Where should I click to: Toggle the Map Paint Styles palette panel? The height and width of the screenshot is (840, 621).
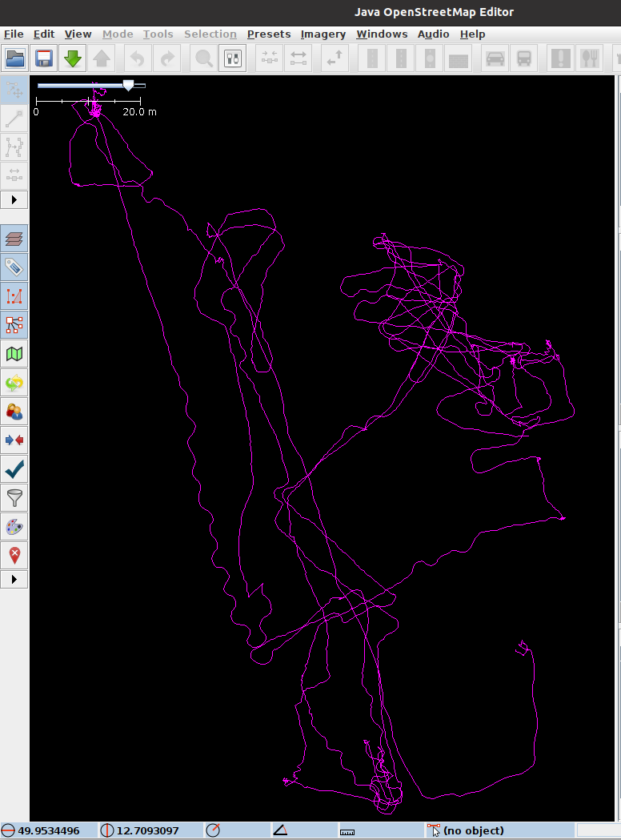pos(14,527)
